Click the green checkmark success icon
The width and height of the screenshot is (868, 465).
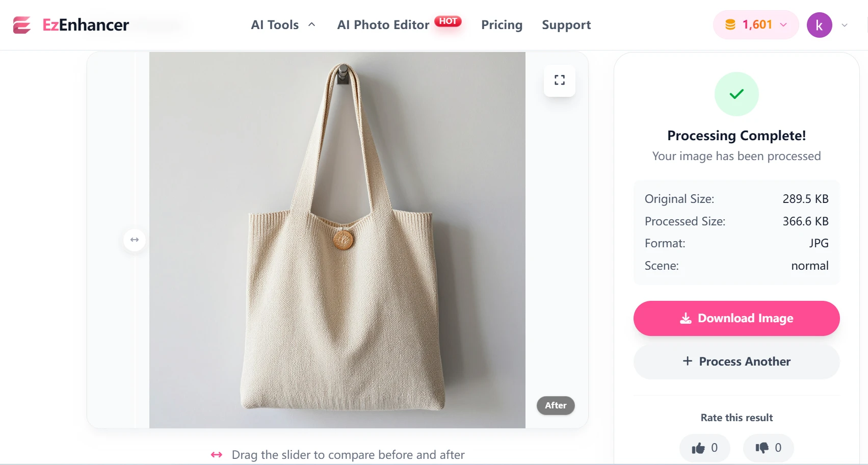[737, 94]
